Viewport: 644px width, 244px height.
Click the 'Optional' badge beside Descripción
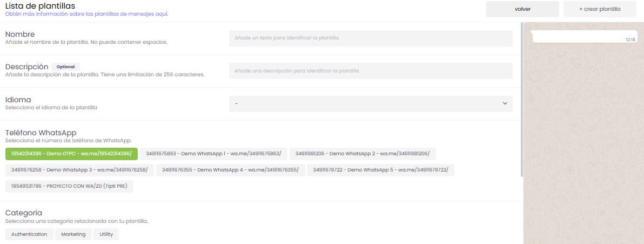(65, 67)
